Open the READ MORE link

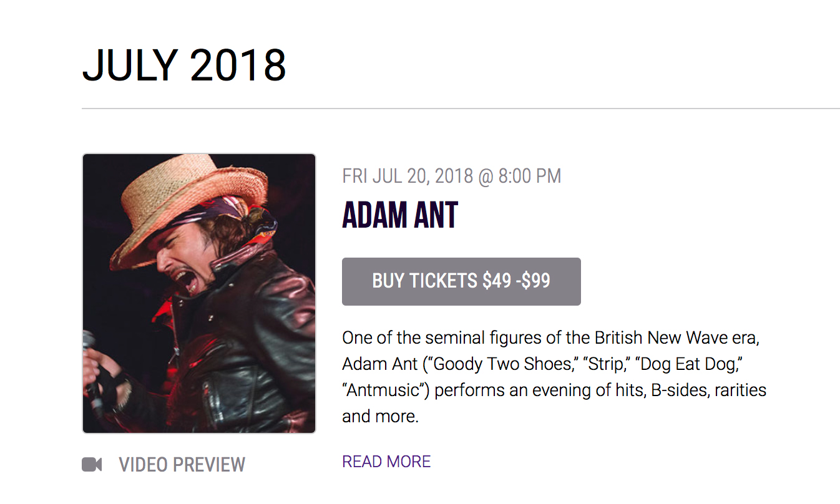click(x=386, y=462)
